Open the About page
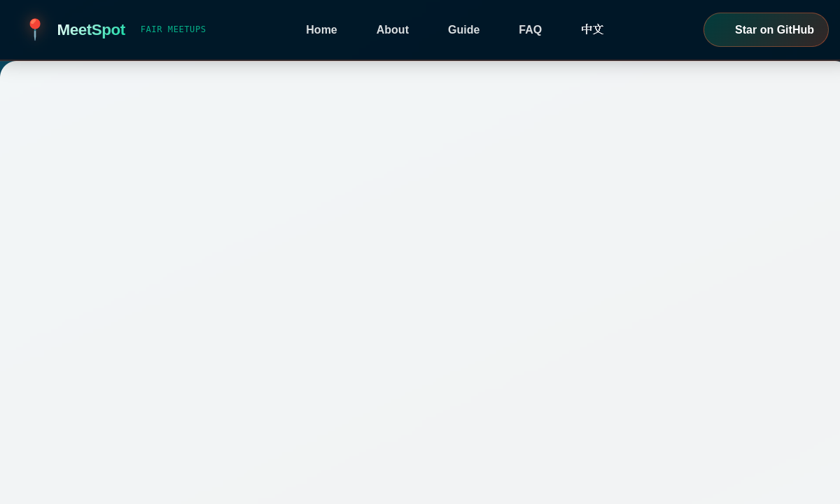Image resolution: width=840 pixels, height=504 pixels. point(393,29)
